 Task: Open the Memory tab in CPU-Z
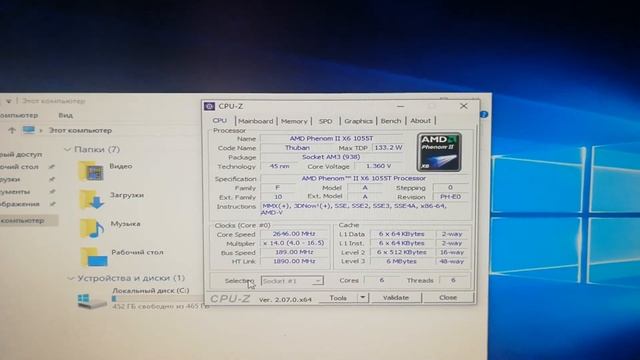[294, 121]
